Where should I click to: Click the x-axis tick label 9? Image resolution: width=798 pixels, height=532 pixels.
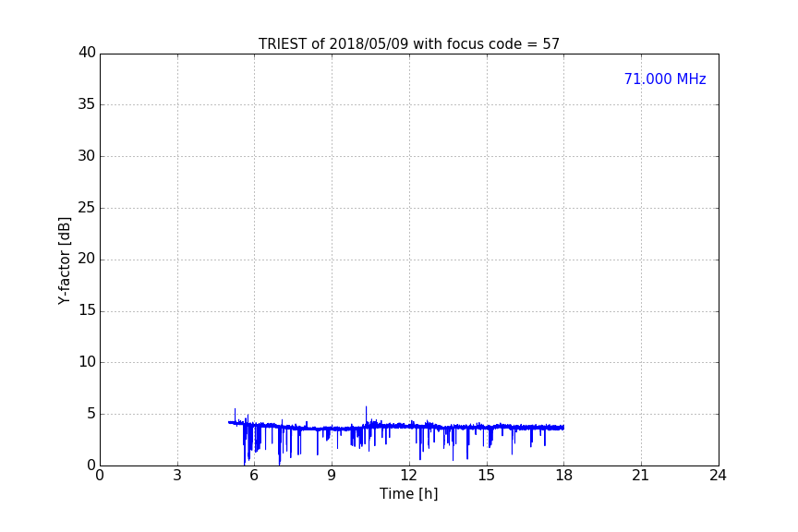[x=332, y=476]
